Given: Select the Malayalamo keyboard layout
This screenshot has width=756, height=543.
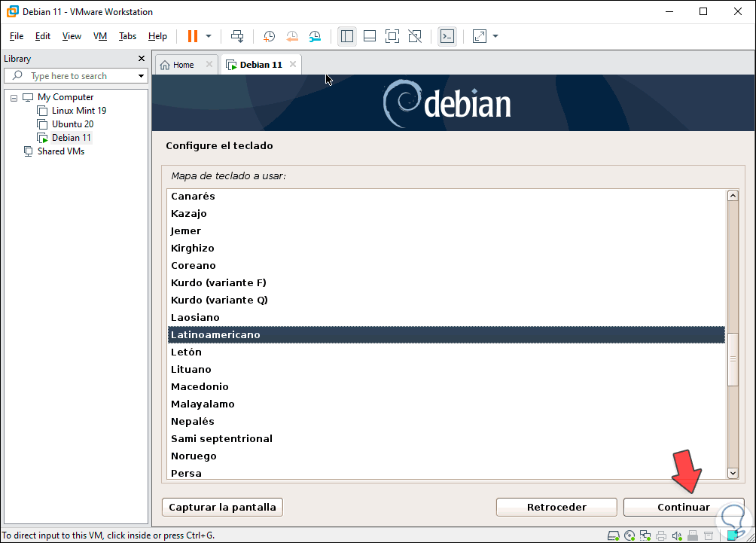Looking at the screenshot, I should click(x=446, y=404).
